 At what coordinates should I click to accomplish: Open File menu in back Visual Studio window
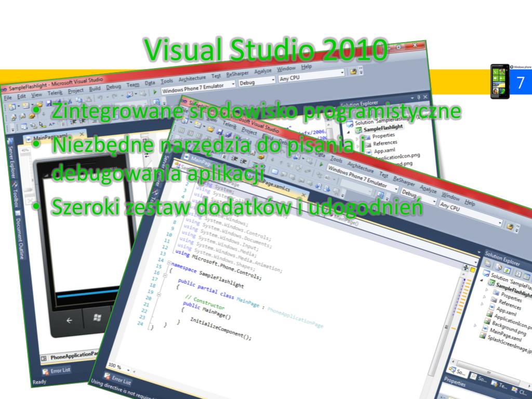7,97
